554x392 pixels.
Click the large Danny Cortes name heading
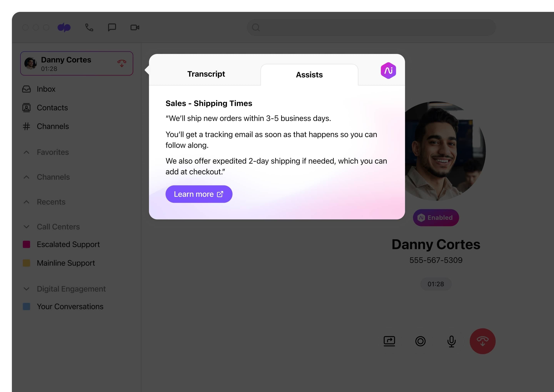click(x=436, y=244)
